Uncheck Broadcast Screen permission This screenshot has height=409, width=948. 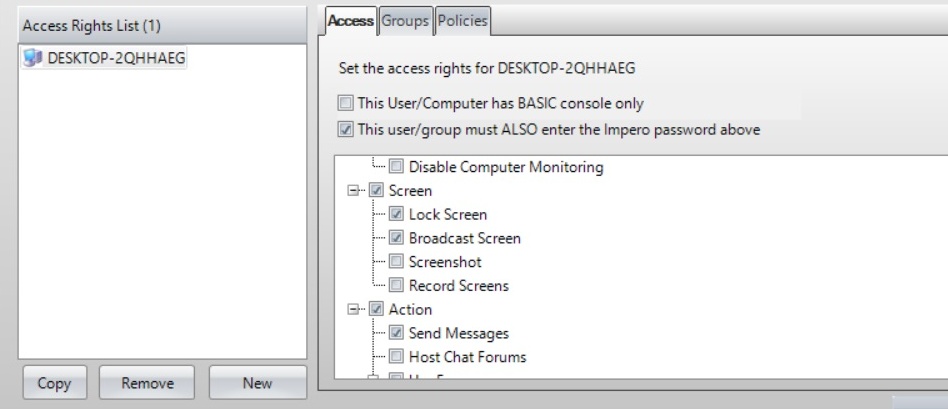click(397, 238)
